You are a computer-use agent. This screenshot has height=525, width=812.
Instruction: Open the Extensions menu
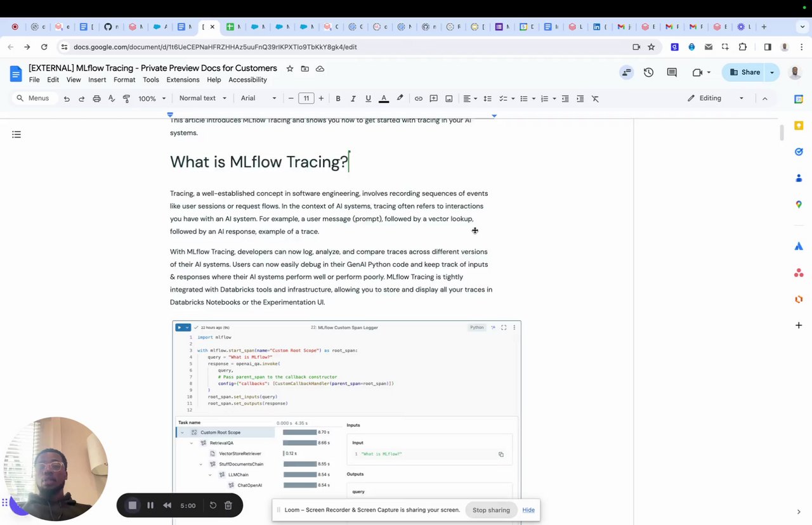(x=183, y=80)
